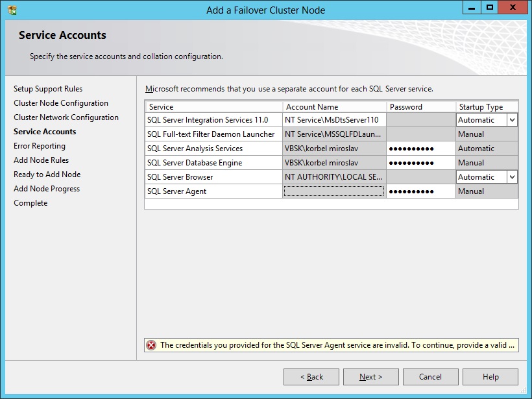Select the Error Reporting step in sidebar
The width and height of the screenshot is (532, 399).
38,145
